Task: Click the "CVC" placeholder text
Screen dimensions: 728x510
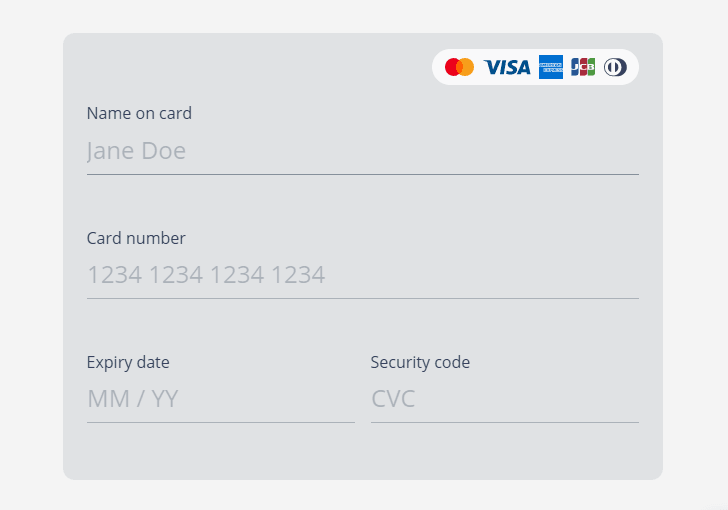Action: [x=393, y=399]
